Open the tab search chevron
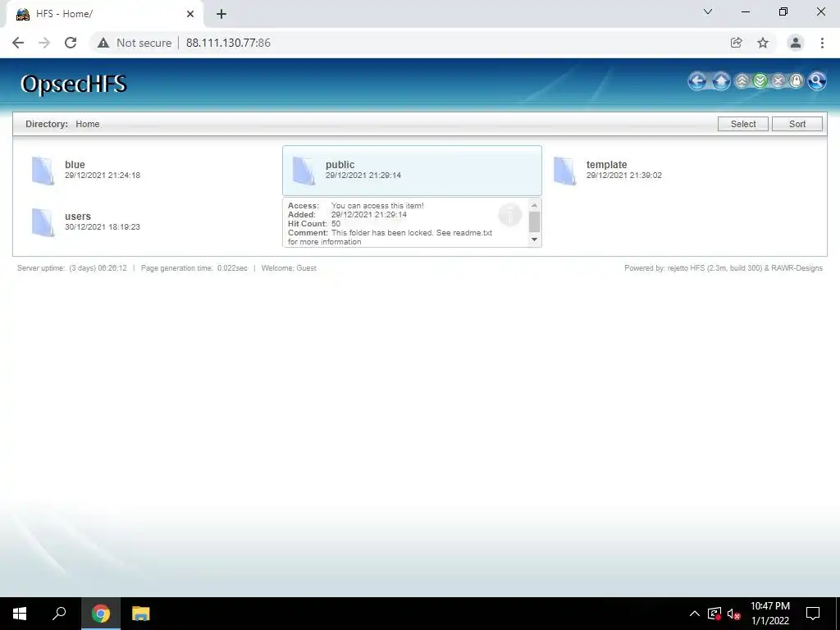The height and width of the screenshot is (630, 840). (708, 11)
